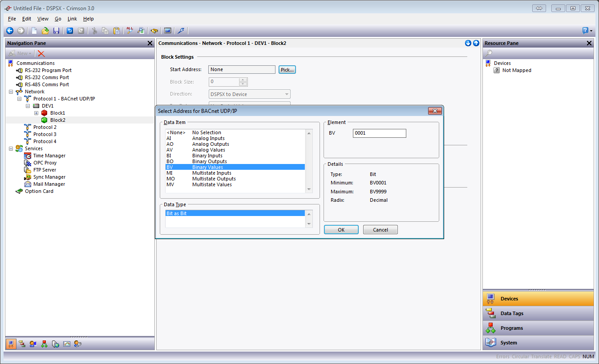Viewport: 599px width, 364px height.
Task: Click the magnifier-over-list toolbar icon
Action: coord(141,31)
